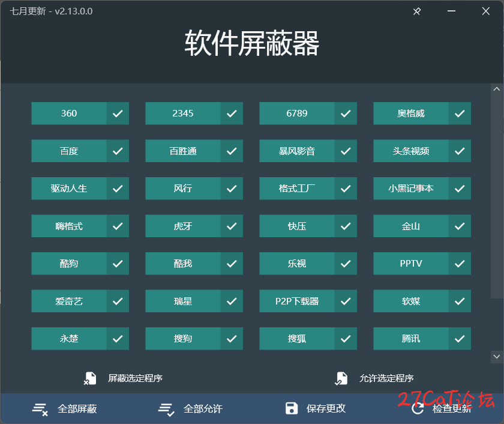
Task: Click the block all list icon
Action: (x=40, y=409)
